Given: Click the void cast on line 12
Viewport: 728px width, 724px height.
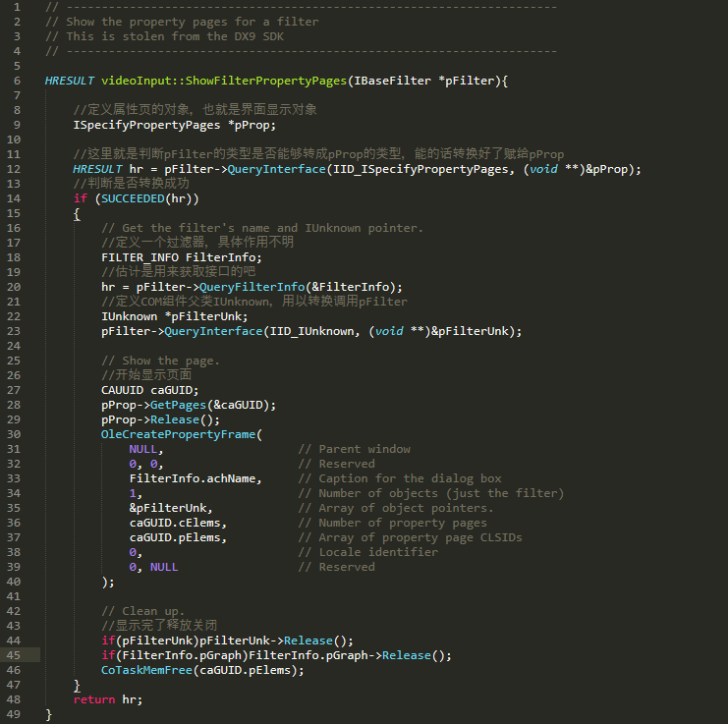Looking at the screenshot, I should tap(543, 169).
